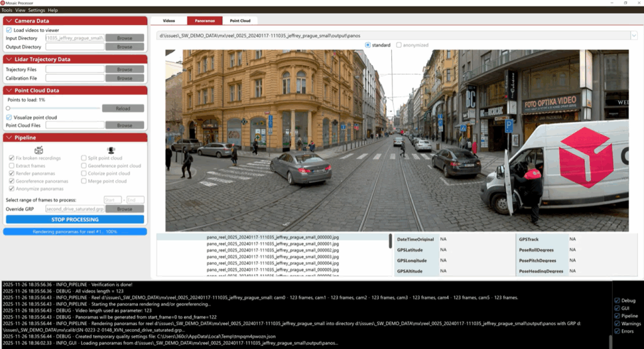Toggle the Visualize point cloud checkbox
The image size is (644, 349).
(x=9, y=118)
